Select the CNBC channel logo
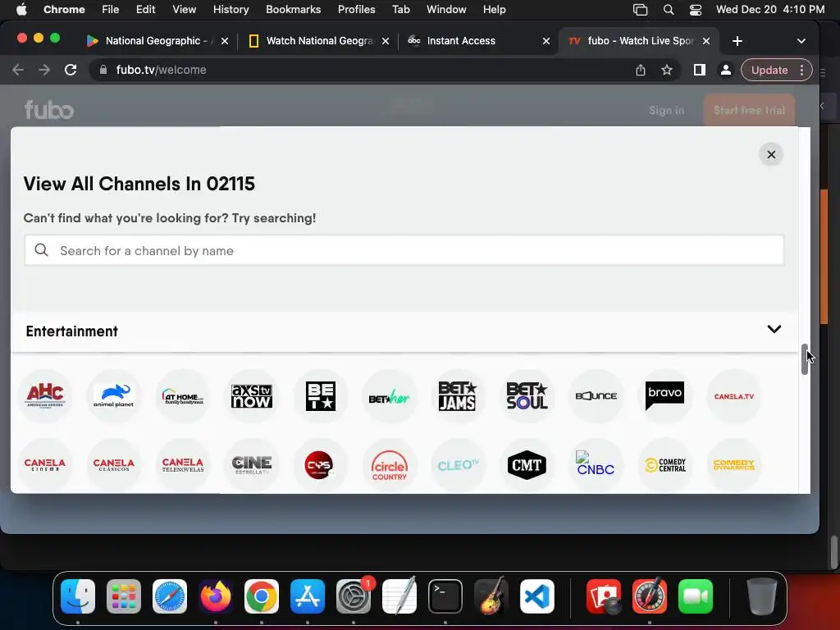Screen dimensions: 840x630 596,465
